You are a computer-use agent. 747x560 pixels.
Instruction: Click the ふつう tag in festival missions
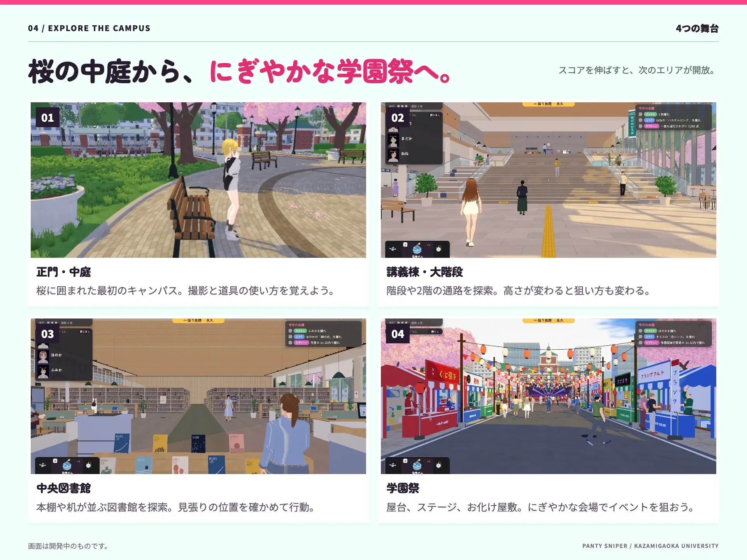click(649, 337)
